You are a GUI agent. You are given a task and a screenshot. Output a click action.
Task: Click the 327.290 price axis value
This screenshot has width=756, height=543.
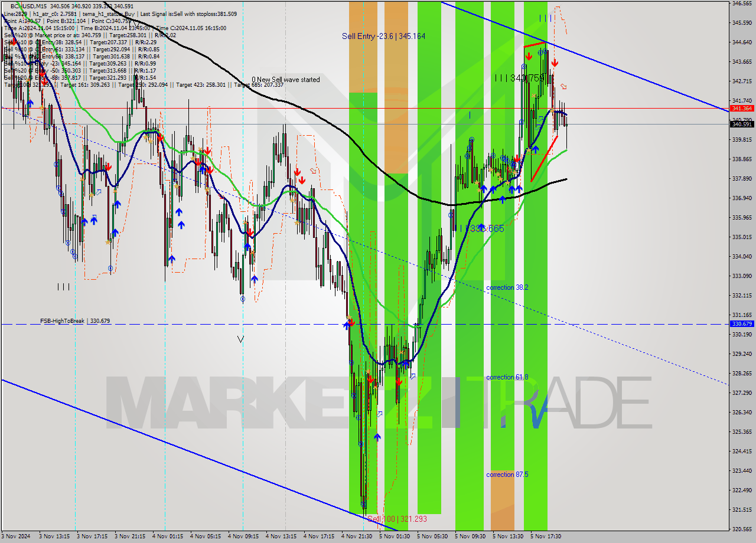[742, 393]
